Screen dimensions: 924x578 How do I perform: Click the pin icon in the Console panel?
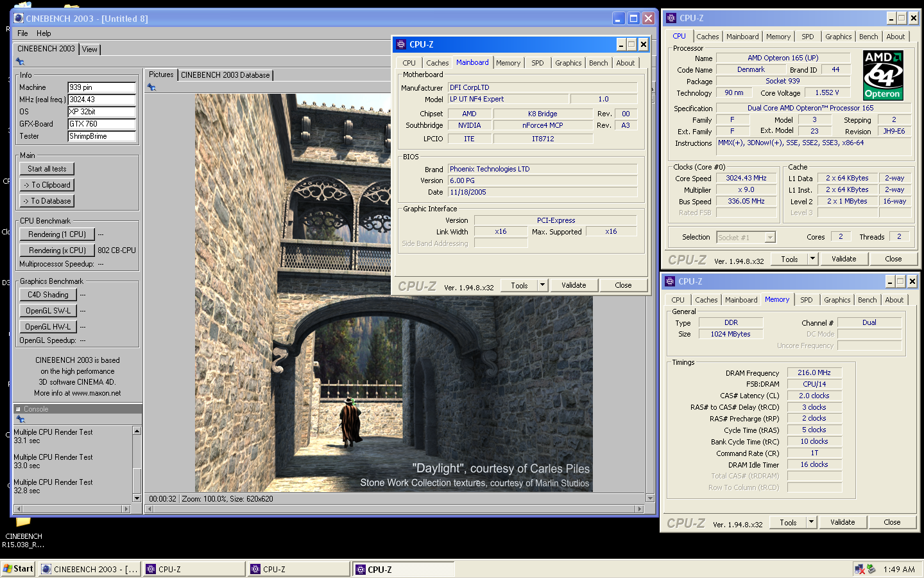pyautogui.click(x=20, y=419)
